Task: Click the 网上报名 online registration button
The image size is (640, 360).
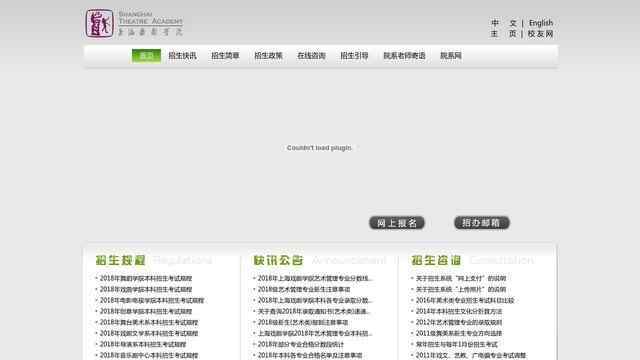Action: (397, 223)
